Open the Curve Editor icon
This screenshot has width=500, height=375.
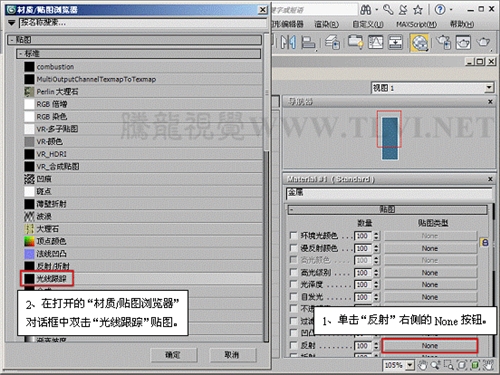point(376,43)
